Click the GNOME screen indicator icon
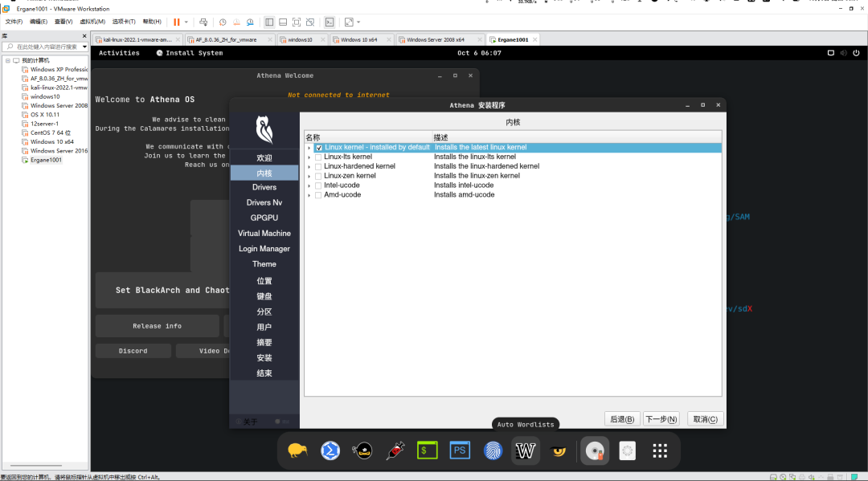 click(830, 53)
